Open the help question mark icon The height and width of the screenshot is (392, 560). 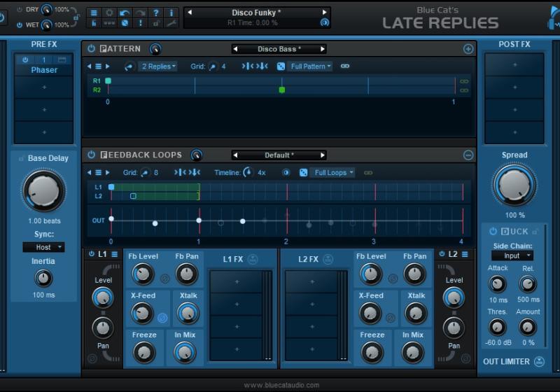(156, 13)
